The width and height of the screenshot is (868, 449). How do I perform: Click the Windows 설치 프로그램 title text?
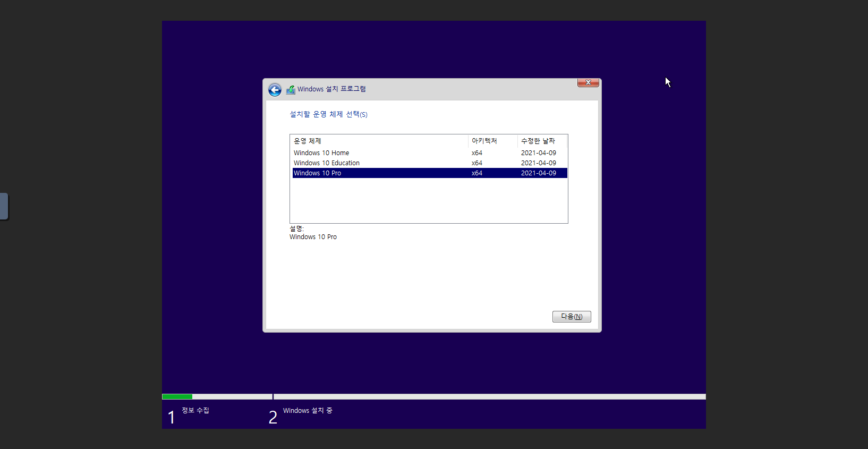coord(331,89)
